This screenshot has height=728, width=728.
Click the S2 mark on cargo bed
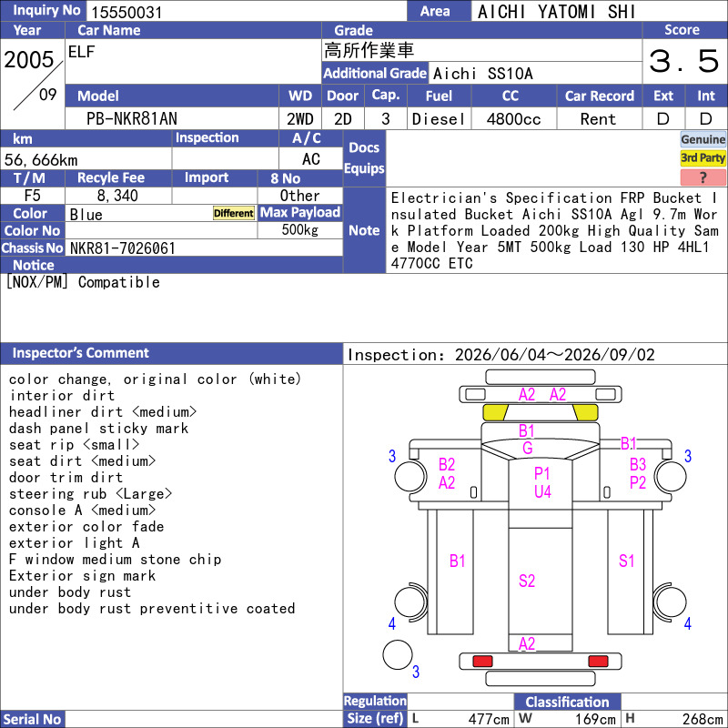point(527,581)
